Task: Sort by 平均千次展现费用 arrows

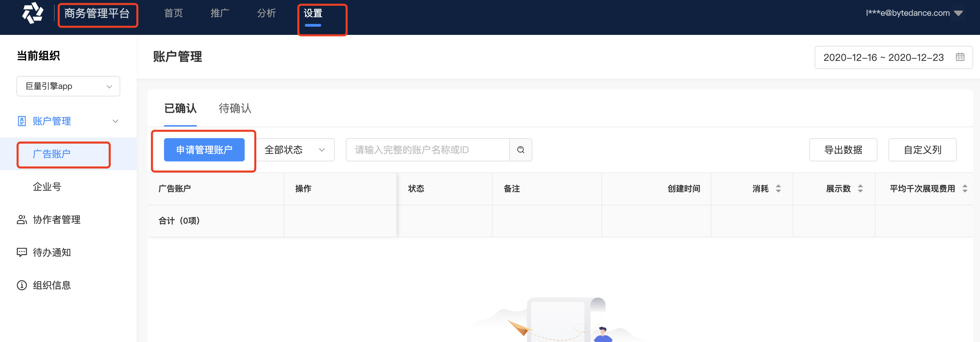Action: tap(965, 188)
